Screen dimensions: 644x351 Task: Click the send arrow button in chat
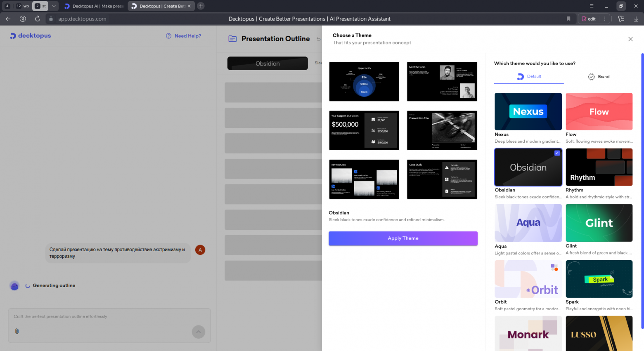(x=199, y=332)
